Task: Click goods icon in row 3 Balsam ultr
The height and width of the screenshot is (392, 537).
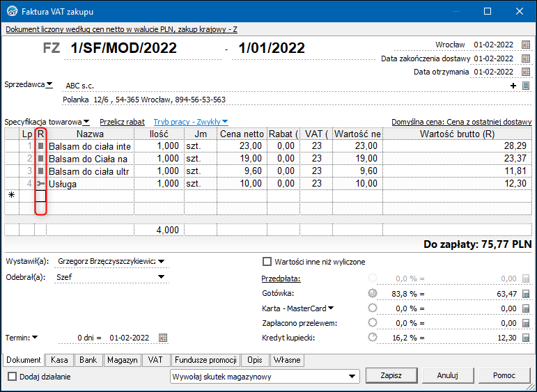Action: click(41, 171)
